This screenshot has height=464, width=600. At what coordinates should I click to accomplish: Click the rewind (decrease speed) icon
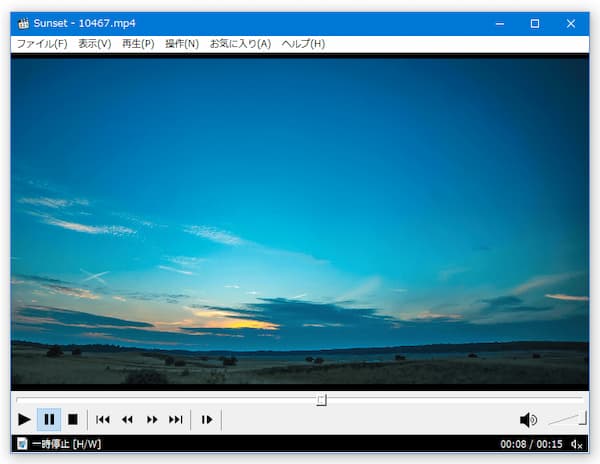(127, 420)
